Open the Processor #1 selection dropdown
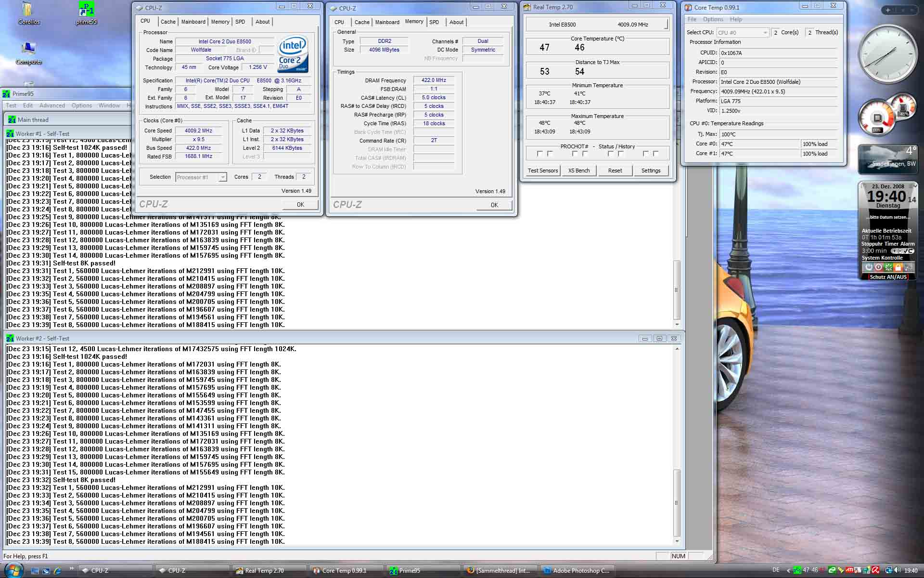 point(222,177)
